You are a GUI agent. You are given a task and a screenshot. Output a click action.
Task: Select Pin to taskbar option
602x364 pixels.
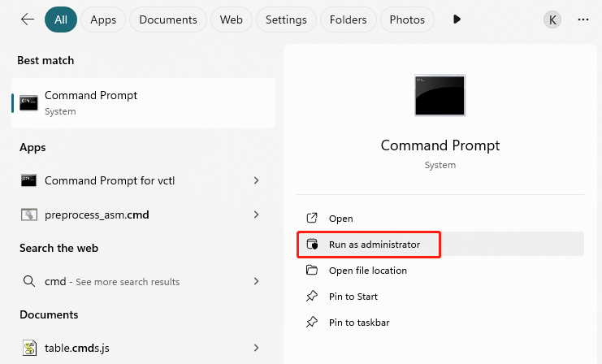click(x=359, y=323)
